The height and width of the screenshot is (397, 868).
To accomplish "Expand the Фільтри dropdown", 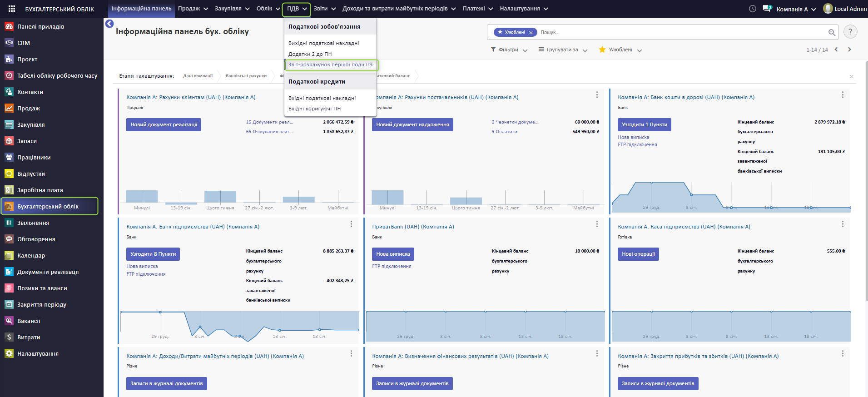I will tap(509, 50).
